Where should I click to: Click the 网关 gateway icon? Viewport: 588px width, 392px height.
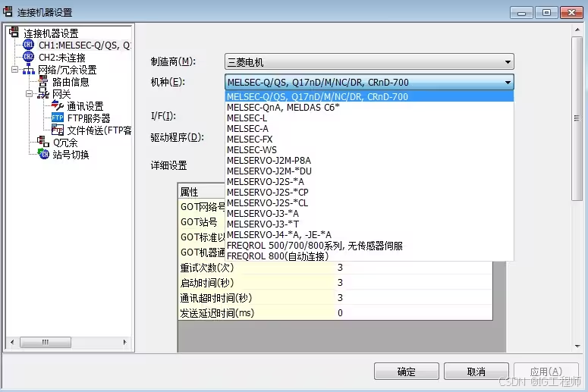[x=43, y=93]
